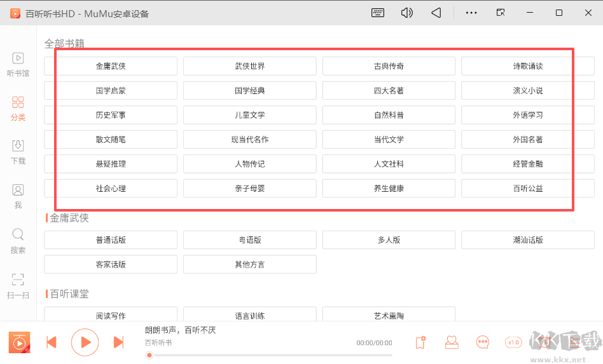Click the emulator keyboard icon
603x364 pixels.
(x=378, y=13)
